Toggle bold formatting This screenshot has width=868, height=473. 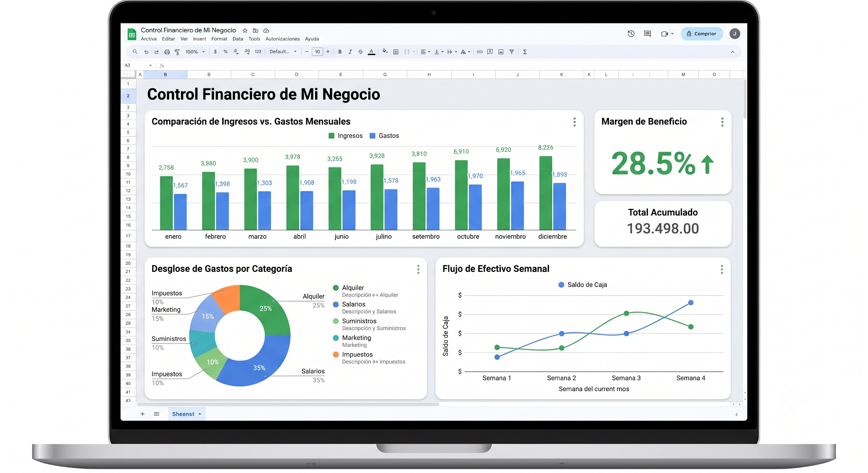340,52
